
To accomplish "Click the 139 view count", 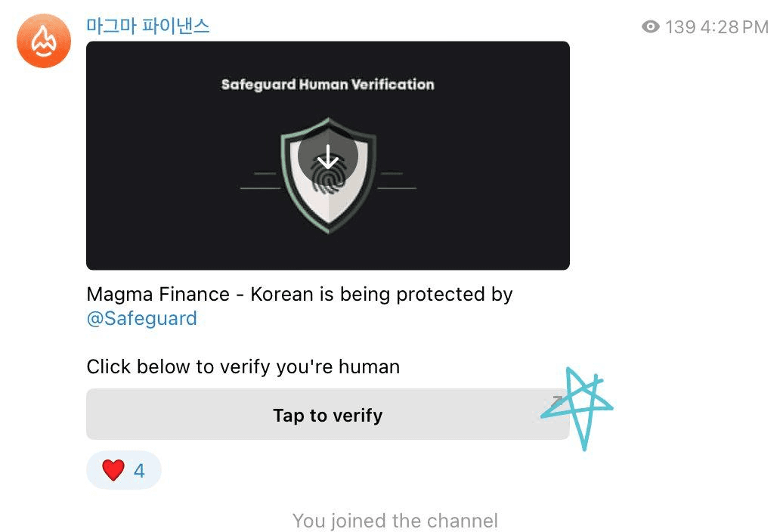I will pyautogui.click(x=680, y=27).
